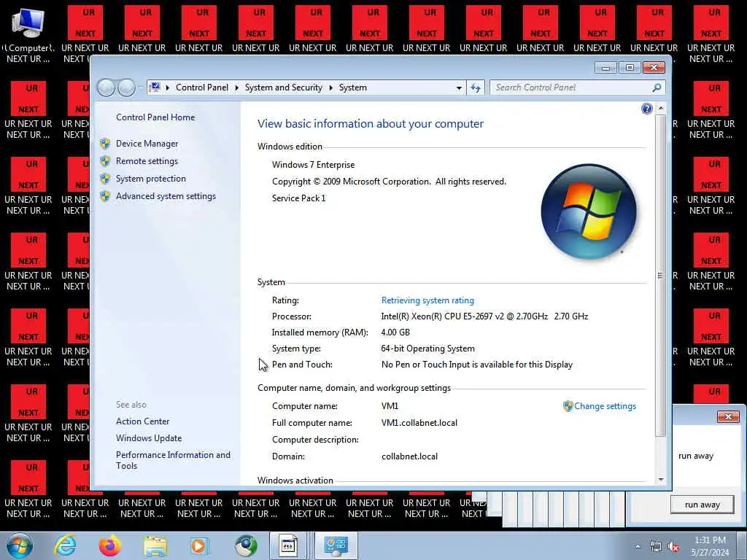747x560 pixels.
Task: Click the vertical scrollbar thumb
Action: (660, 275)
